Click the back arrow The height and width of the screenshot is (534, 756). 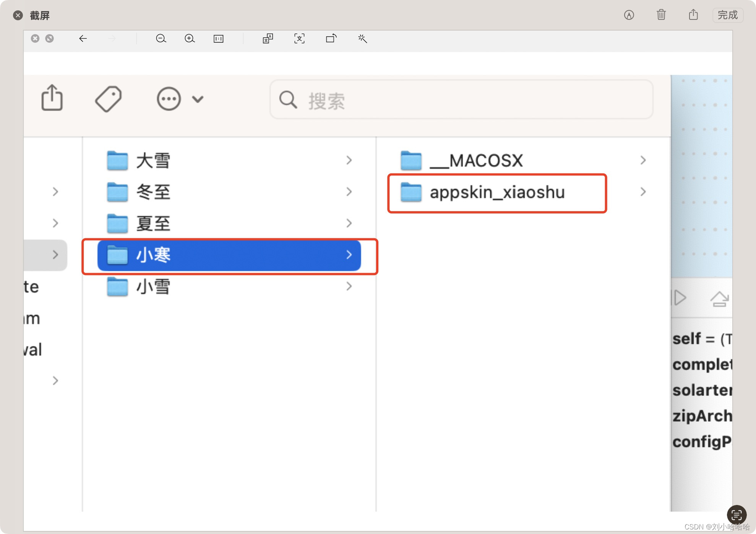(x=83, y=39)
